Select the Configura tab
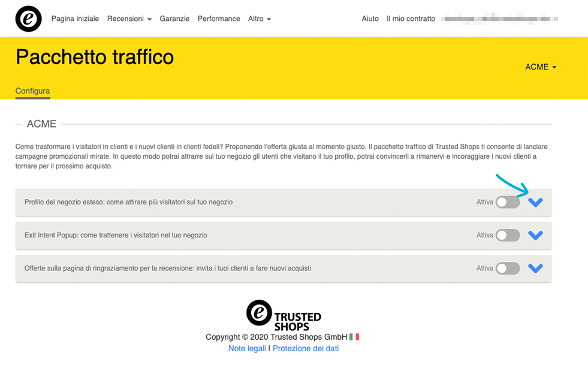The height and width of the screenshot is (365, 588). click(32, 91)
